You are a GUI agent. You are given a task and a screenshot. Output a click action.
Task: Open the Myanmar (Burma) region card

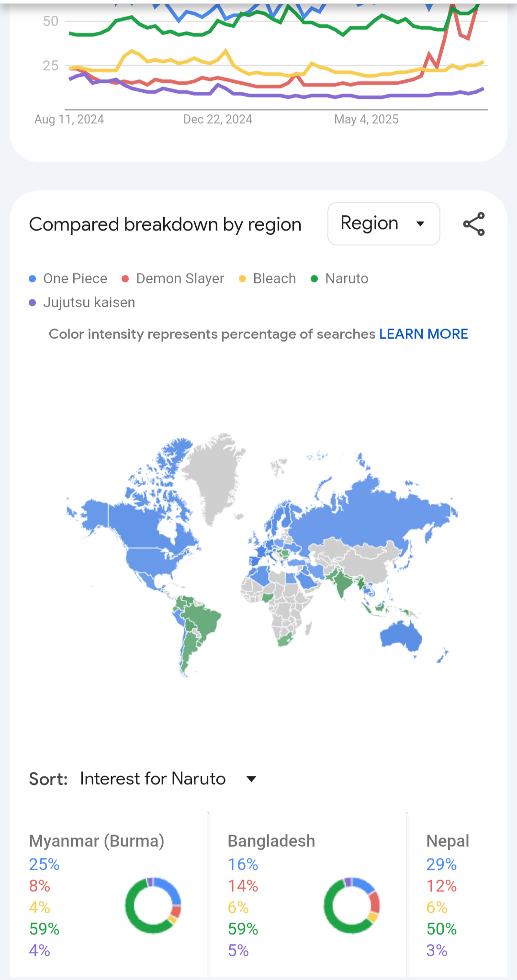109,894
